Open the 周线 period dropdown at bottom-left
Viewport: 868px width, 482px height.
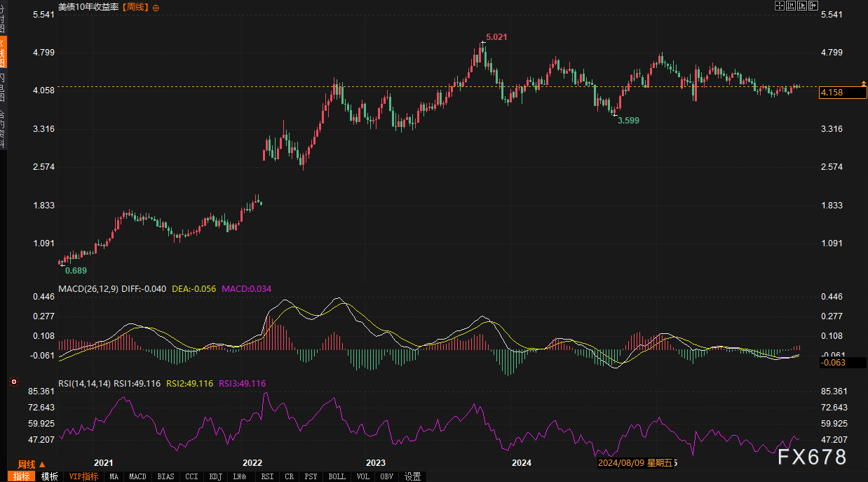pos(32,464)
